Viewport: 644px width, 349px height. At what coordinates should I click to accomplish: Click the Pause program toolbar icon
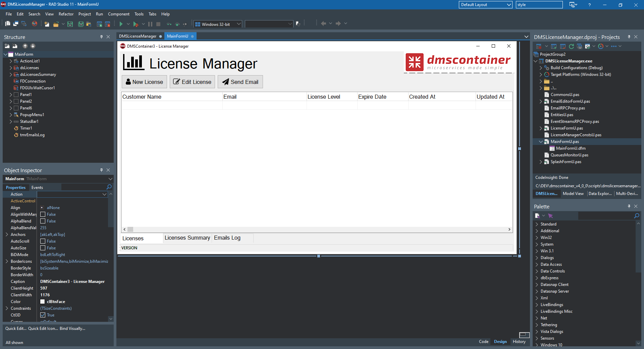[150, 24]
